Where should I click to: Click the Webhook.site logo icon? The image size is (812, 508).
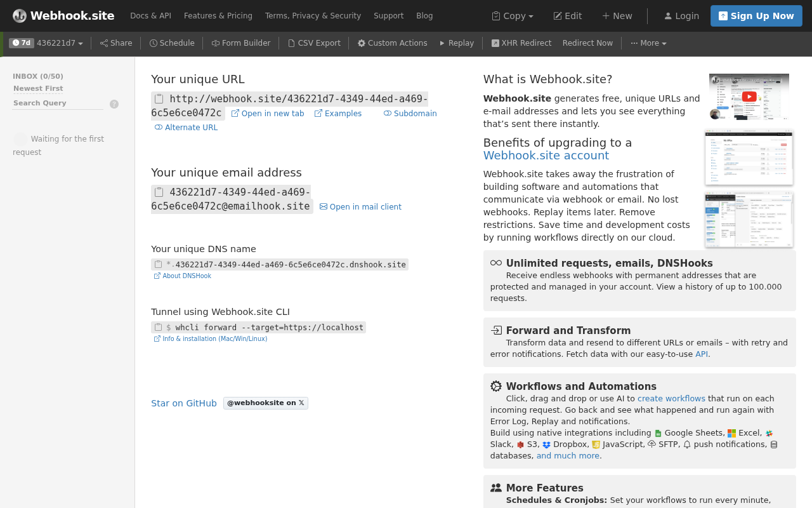point(20,16)
